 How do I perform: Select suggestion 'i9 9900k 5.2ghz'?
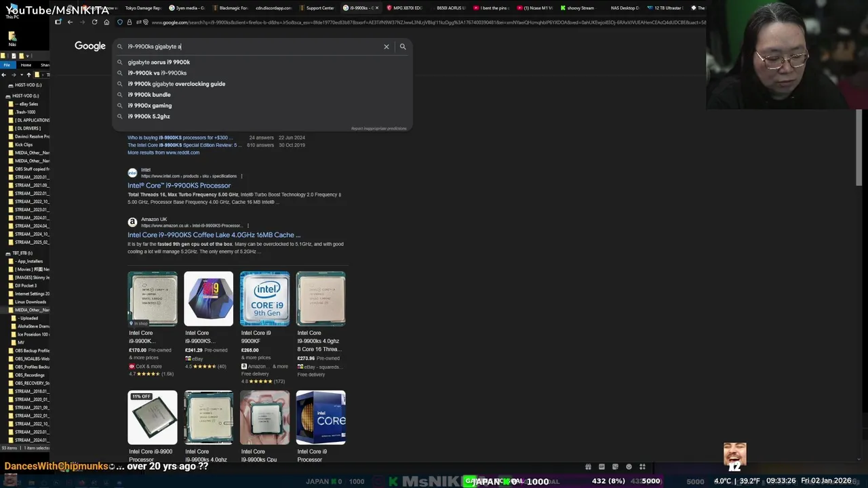[149, 116]
